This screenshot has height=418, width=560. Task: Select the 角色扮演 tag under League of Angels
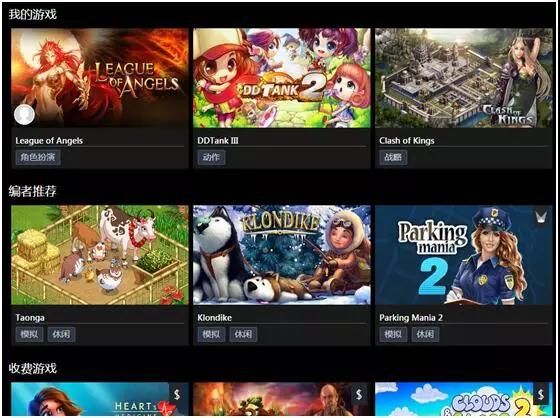tap(38, 157)
